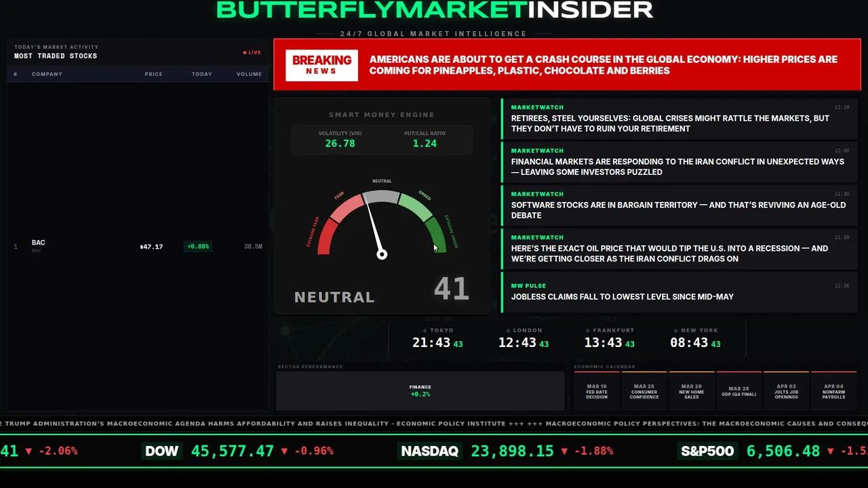Viewport: 868px width, 488px height.
Task: Open the Apr 04 Nonfarm Payrolls card
Action: 834,391
